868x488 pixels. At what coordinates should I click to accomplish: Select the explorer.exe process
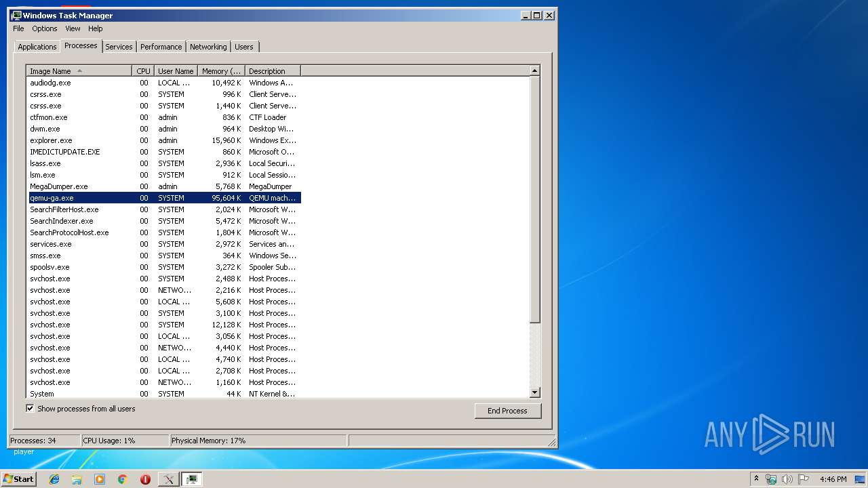pyautogui.click(x=163, y=140)
